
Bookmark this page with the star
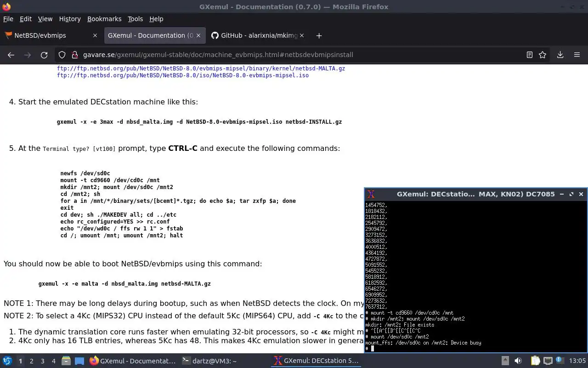tap(543, 55)
